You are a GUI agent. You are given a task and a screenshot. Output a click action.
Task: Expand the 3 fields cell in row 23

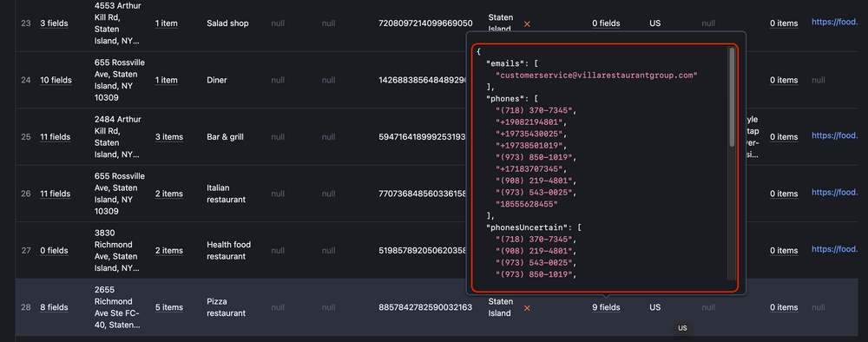pos(54,23)
